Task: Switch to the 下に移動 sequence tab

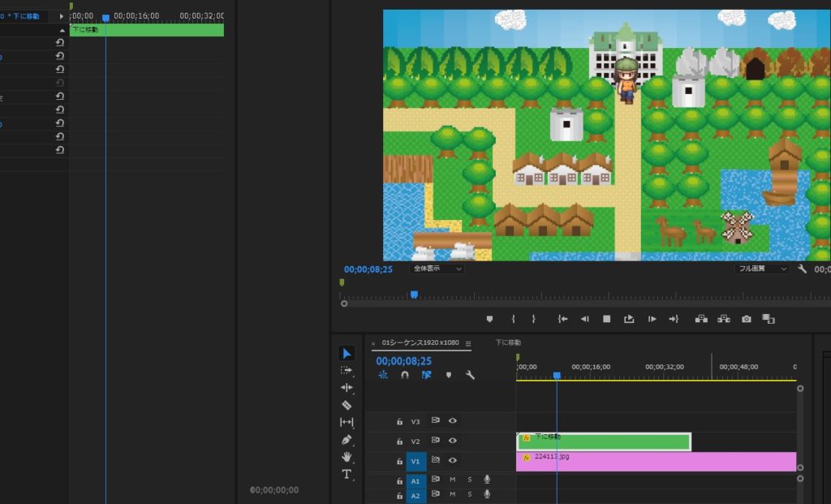Action: (x=508, y=342)
